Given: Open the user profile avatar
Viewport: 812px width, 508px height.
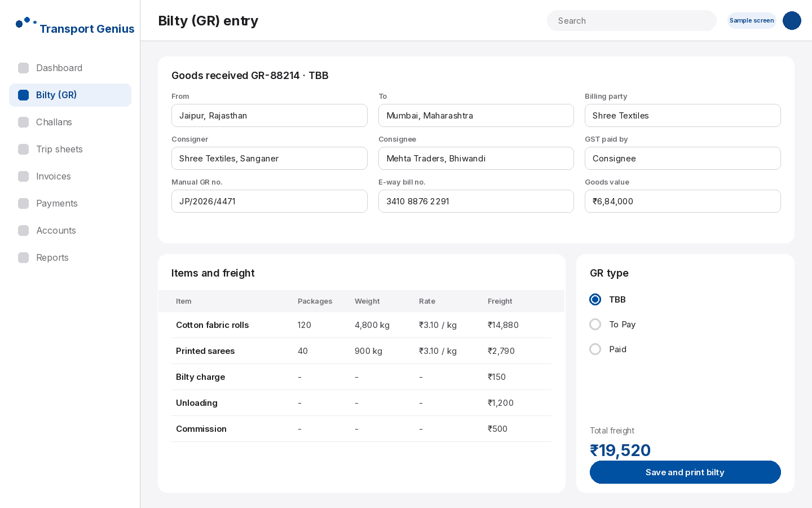Looking at the screenshot, I should pos(792,20).
